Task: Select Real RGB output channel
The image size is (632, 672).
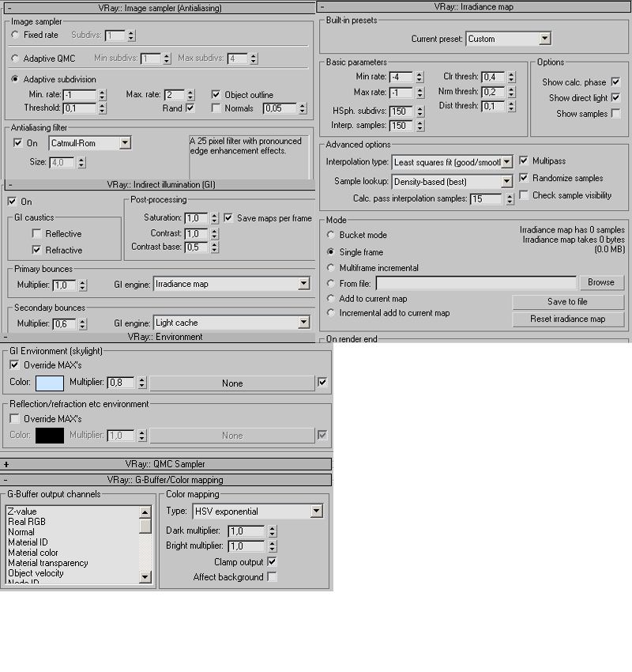Action: tap(27, 522)
